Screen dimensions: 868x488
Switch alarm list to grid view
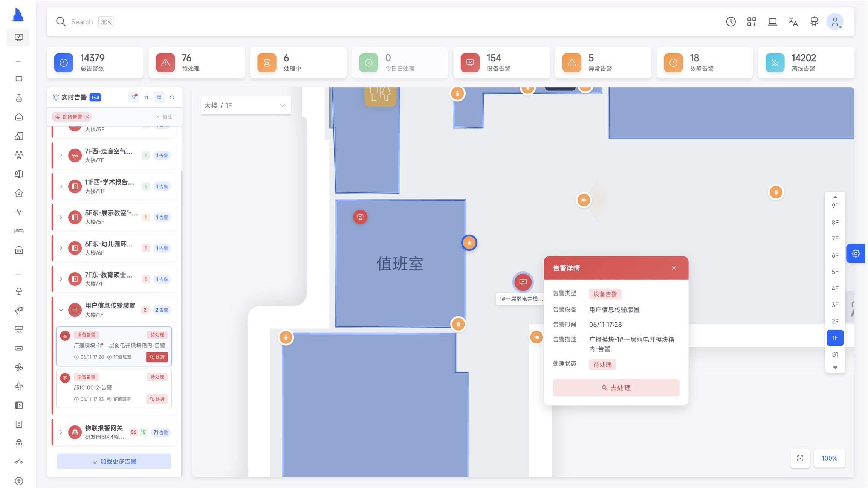coord(159,97)
